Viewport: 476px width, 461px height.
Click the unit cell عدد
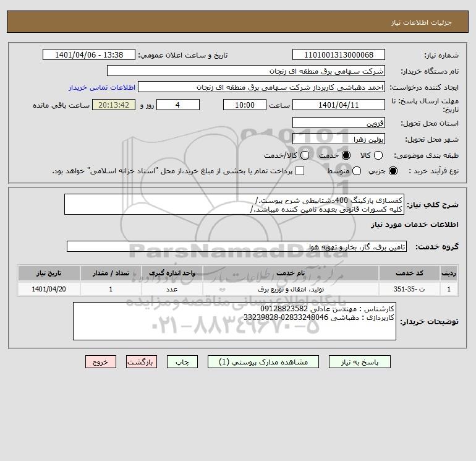pos(172,289)
